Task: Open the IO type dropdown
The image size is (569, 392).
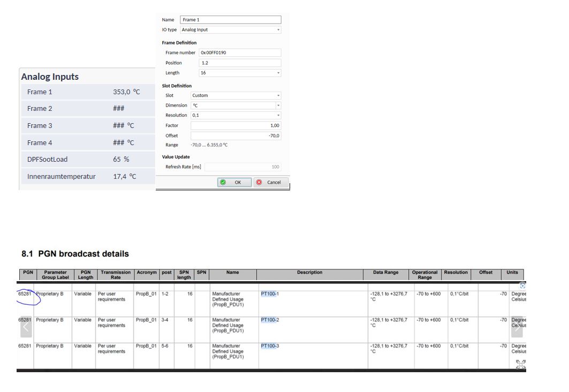Action: point(230,30)
